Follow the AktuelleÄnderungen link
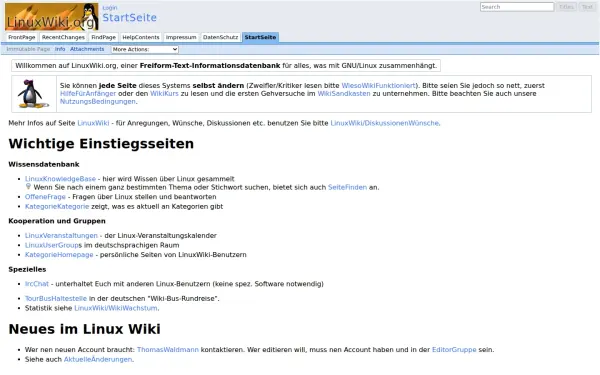The height and width of the screenshot is (375, 600). (x=98, y=359)
